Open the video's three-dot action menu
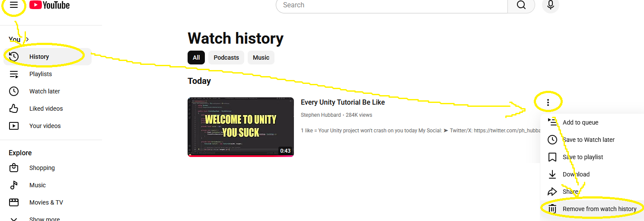The width and height of the screenshot is (644, 221). click(548, 102)
